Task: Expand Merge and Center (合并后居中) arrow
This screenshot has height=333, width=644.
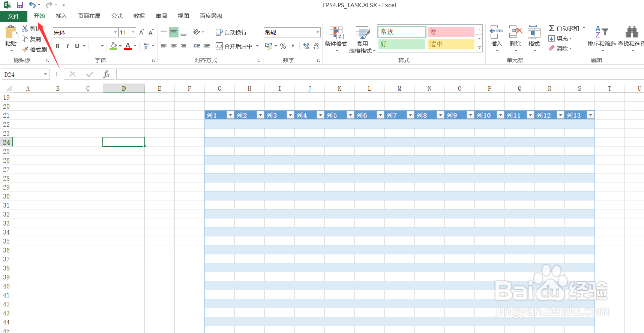Action: coord(257,46)
